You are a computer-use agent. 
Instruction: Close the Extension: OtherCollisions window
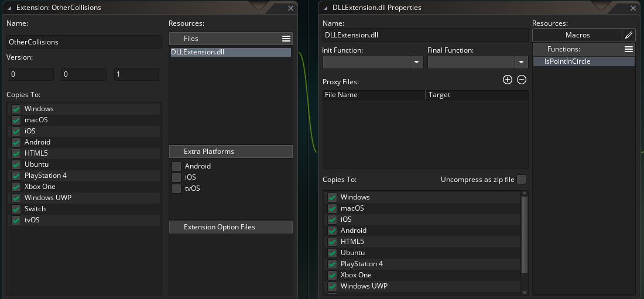tap(291, 8)
